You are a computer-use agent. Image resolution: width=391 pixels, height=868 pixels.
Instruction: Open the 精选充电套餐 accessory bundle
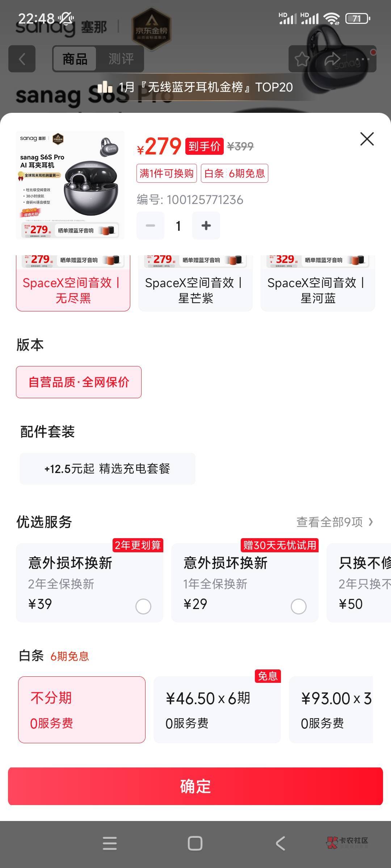pos(108,469)
